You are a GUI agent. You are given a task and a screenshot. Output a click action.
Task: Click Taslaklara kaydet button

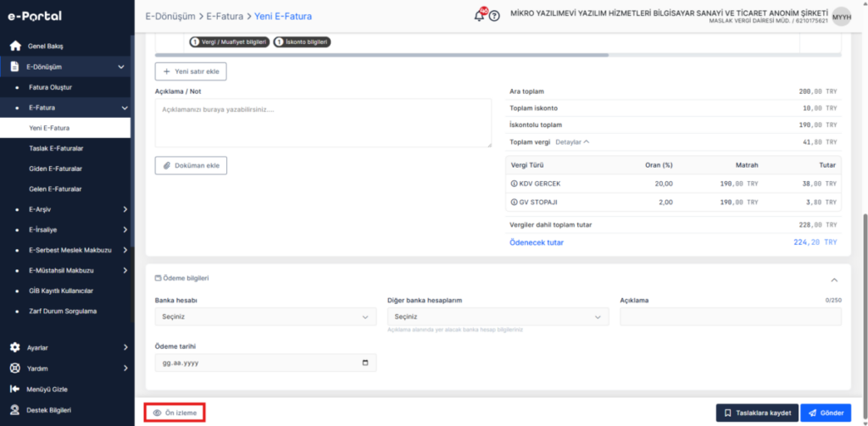tap(757, 412)
